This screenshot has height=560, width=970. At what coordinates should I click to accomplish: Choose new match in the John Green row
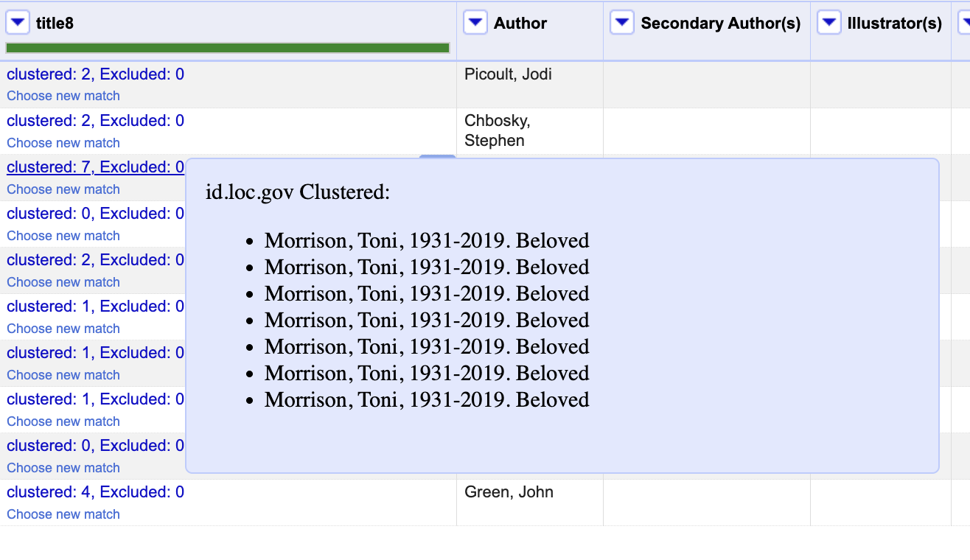63,514
